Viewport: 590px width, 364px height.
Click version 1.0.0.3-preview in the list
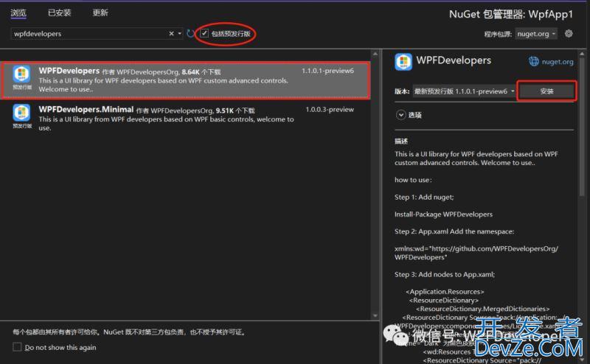point(330,110)
